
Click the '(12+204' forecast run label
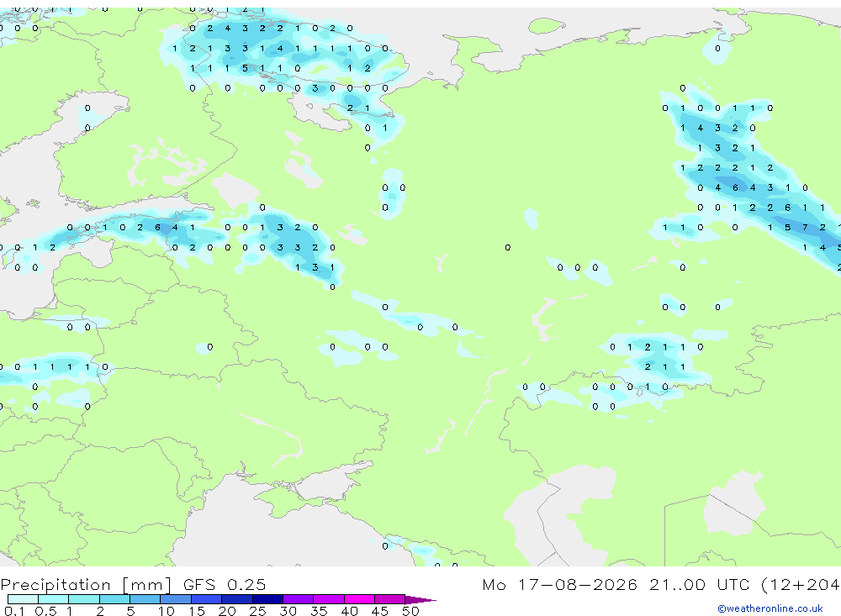point(801,584)
